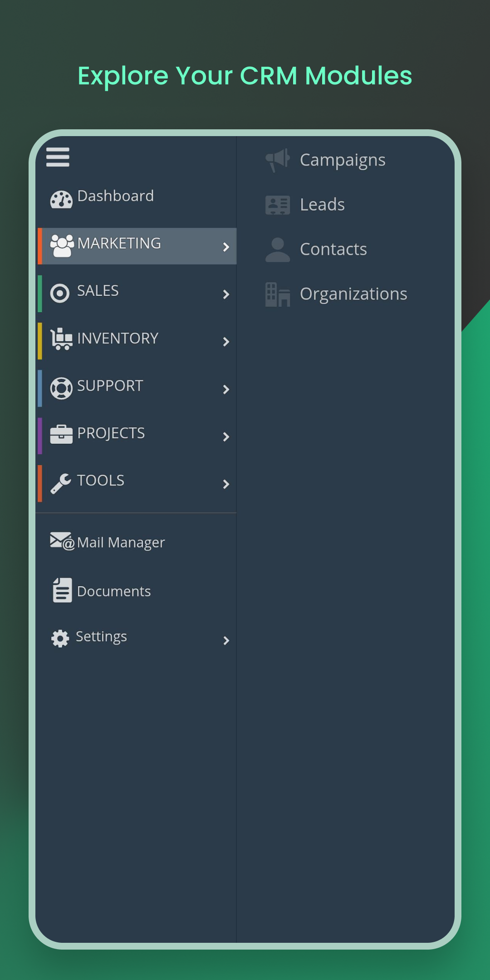The height and width of the screenshot is (980, 490).
Task: Click the Projects briefcase icon
Action: click(x=61, y=434)
